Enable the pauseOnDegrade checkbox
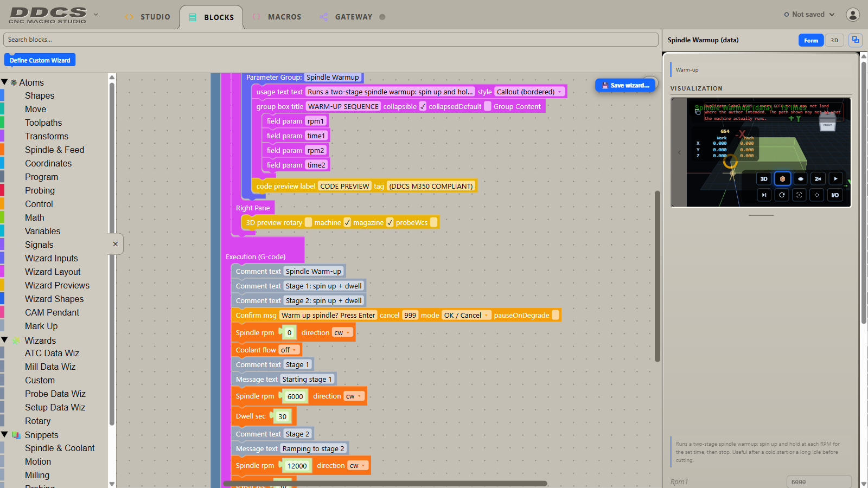The image size is (868, 488). [556, 315]
